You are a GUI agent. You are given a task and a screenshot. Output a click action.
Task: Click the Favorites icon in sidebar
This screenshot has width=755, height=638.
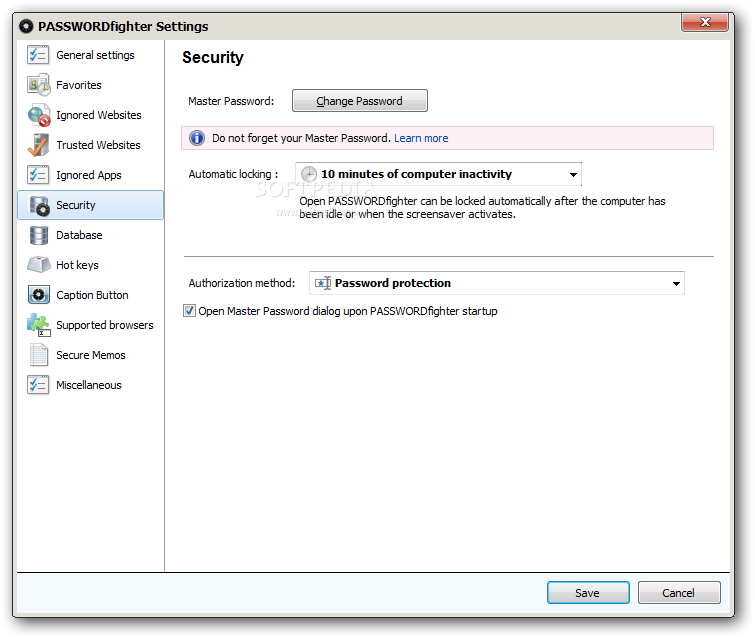[x=39, y=85]
